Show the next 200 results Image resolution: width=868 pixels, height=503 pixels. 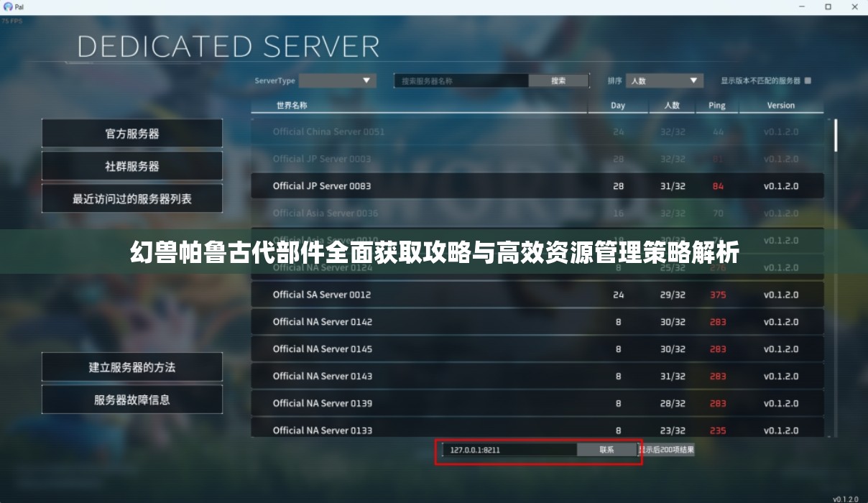pyautogui.click(x=667, y=450)
